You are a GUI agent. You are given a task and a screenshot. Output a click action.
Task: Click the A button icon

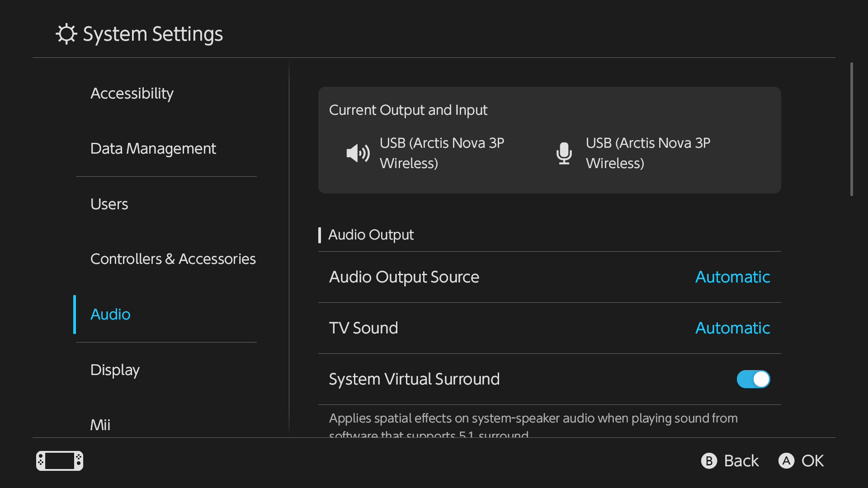pyautogui.click(x=786, y=461)
